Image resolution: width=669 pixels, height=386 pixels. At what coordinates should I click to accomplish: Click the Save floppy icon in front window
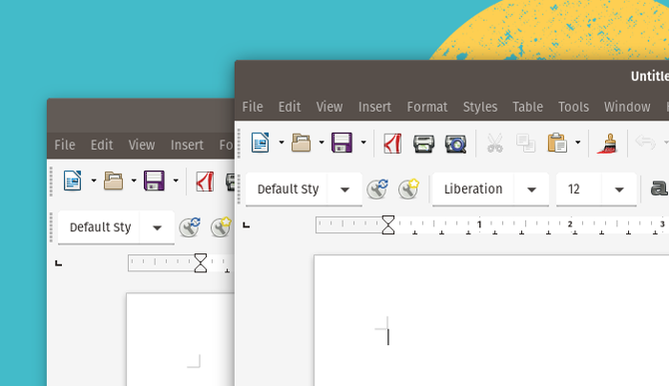coord(342,142)
